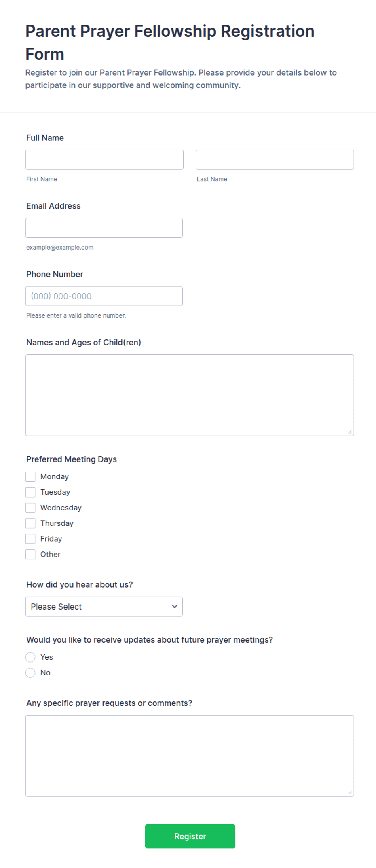Click the Phone Number field
Viewport: 376px width, 868px height.
(x=104, y=296)
